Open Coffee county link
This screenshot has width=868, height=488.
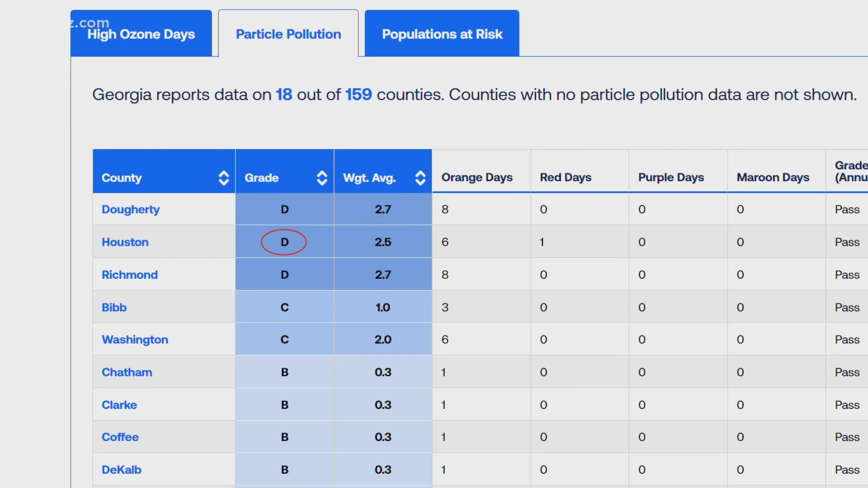click(120, 437)
